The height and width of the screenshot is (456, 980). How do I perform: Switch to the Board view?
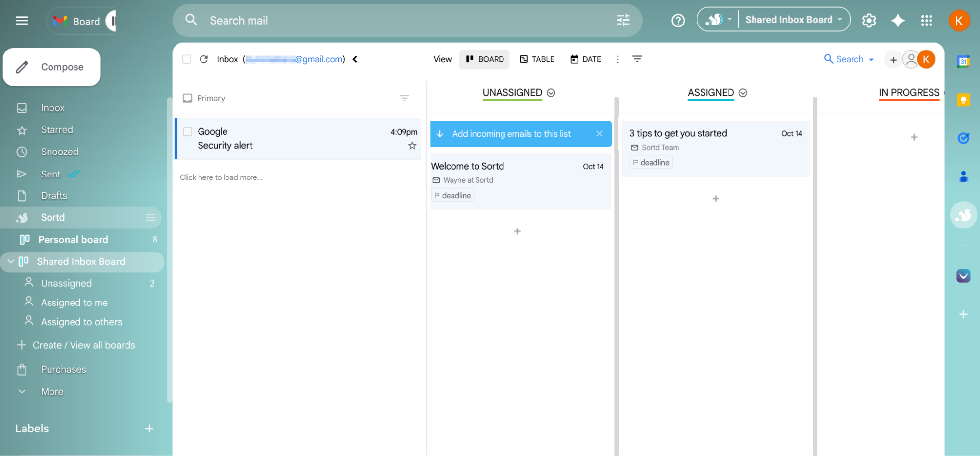coord(484,59)
